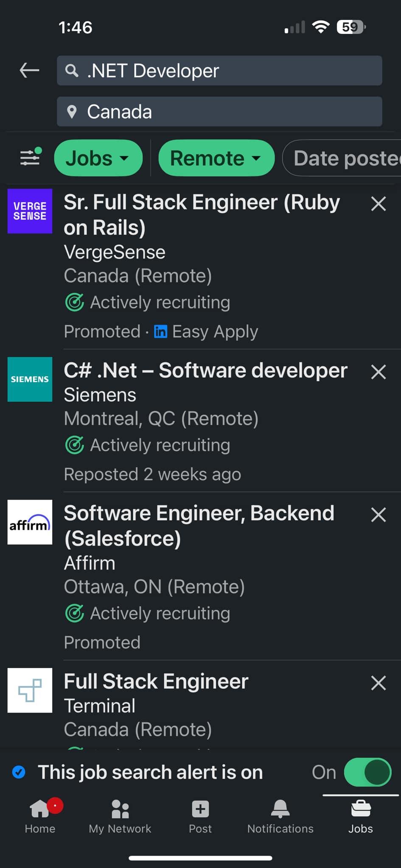
Task: Tap the back arrow icon
Action: (29, 70)
